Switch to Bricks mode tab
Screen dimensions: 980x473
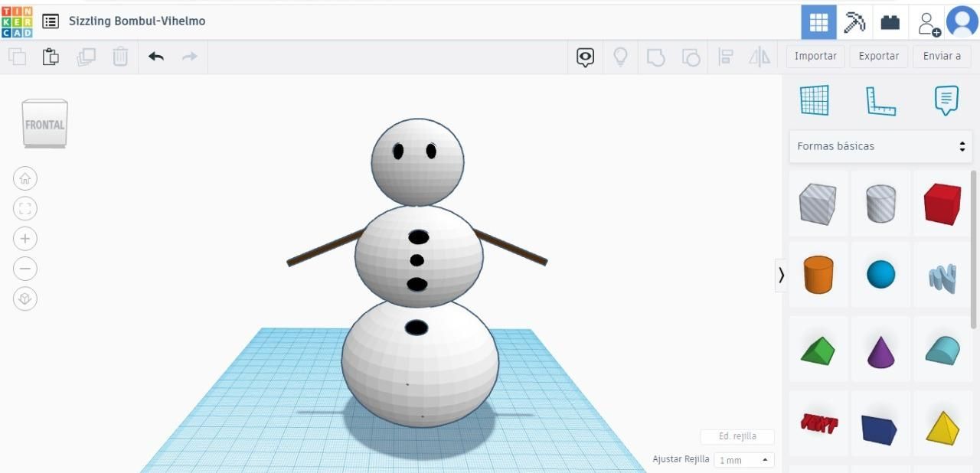click(890, 21)
